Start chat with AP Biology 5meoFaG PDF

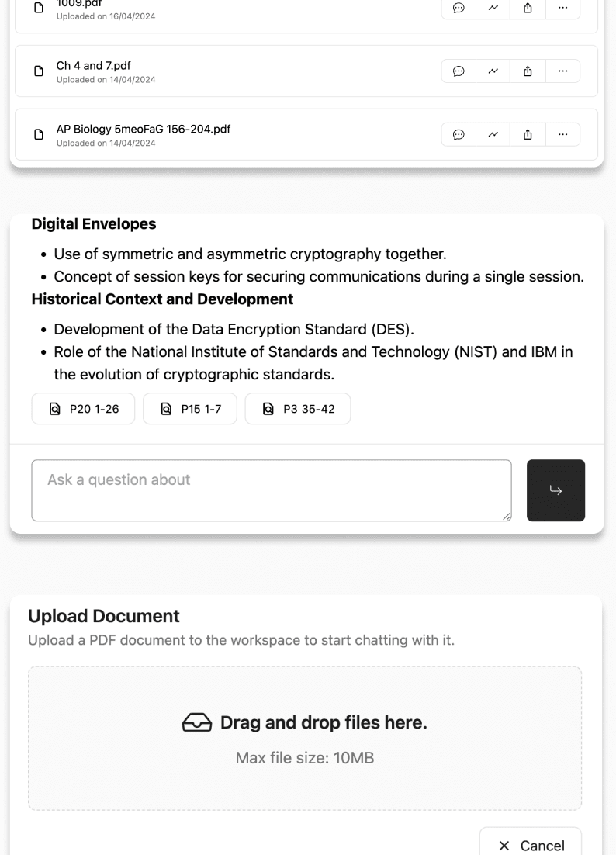pos(459,134)
